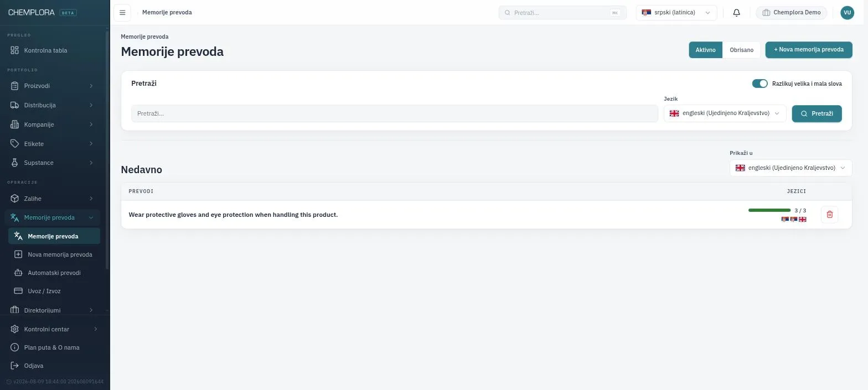Delete the 'Wear protective gloves' translation entry
868x390 pixels.
pos(829,215)
